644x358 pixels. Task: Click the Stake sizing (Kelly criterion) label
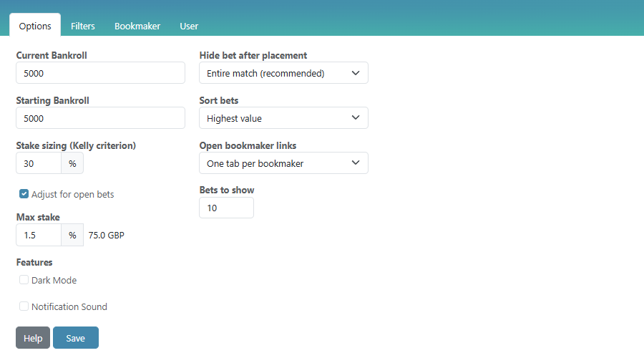coord(76,145)
